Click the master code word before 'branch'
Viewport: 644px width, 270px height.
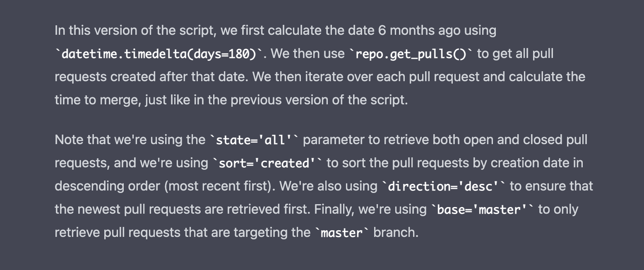click(x=342, y=233)
